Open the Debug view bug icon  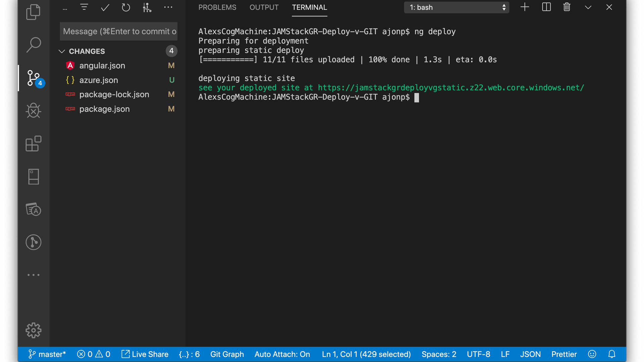pos(33,111)
